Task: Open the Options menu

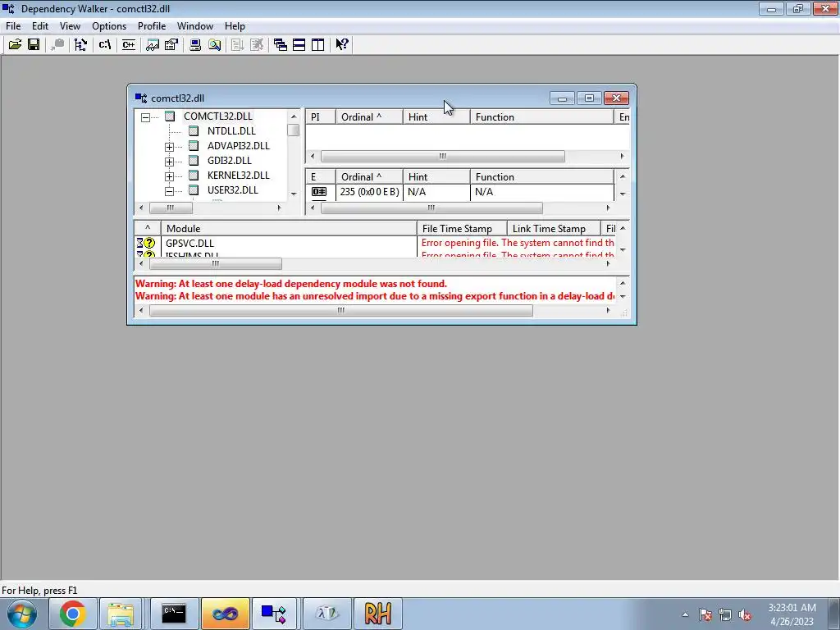Action: 109,25
